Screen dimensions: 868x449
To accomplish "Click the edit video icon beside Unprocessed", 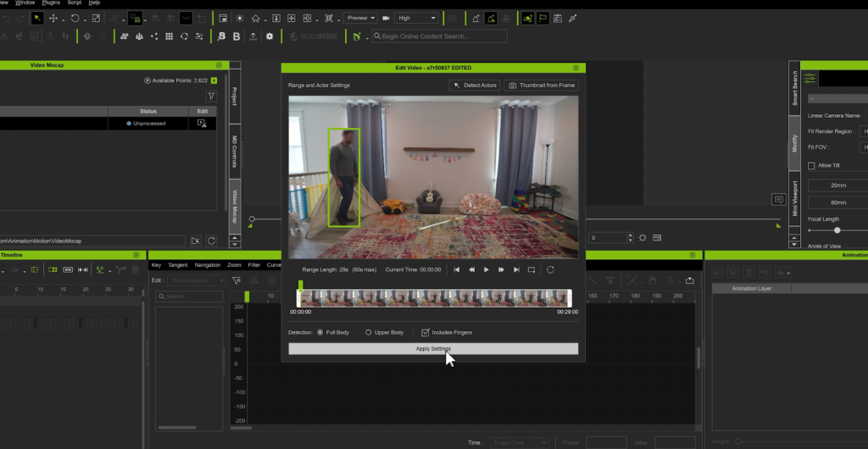I will click(x=202, y=123).
